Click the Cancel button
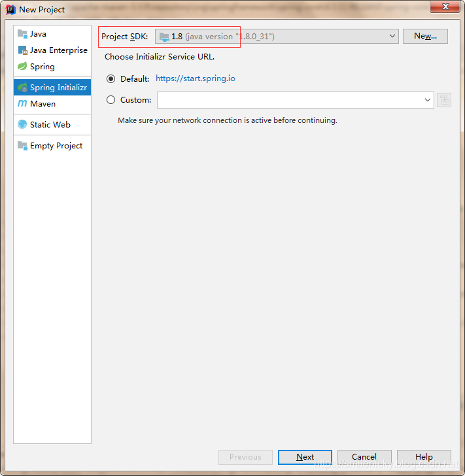This screenshot has width=465, height=476. 364,457
